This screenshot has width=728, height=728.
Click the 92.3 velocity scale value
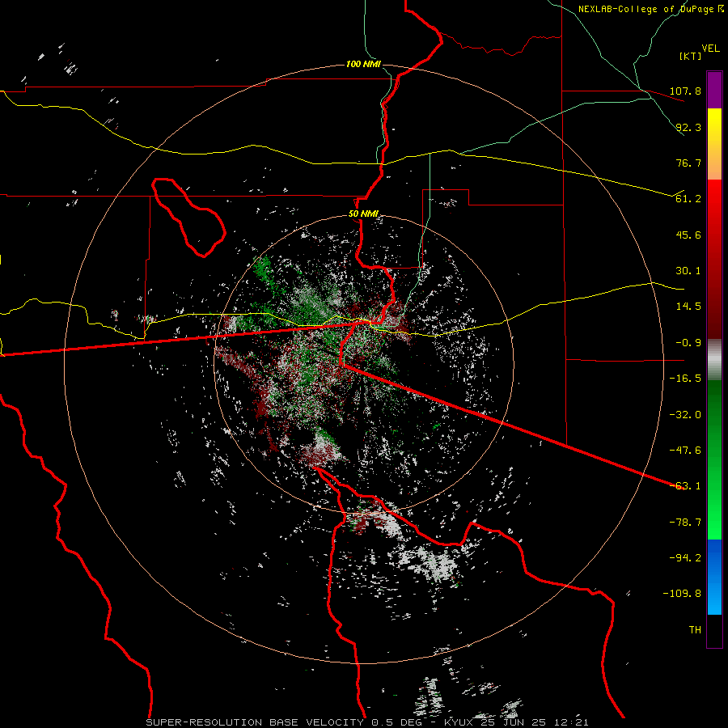pos(688,127)
